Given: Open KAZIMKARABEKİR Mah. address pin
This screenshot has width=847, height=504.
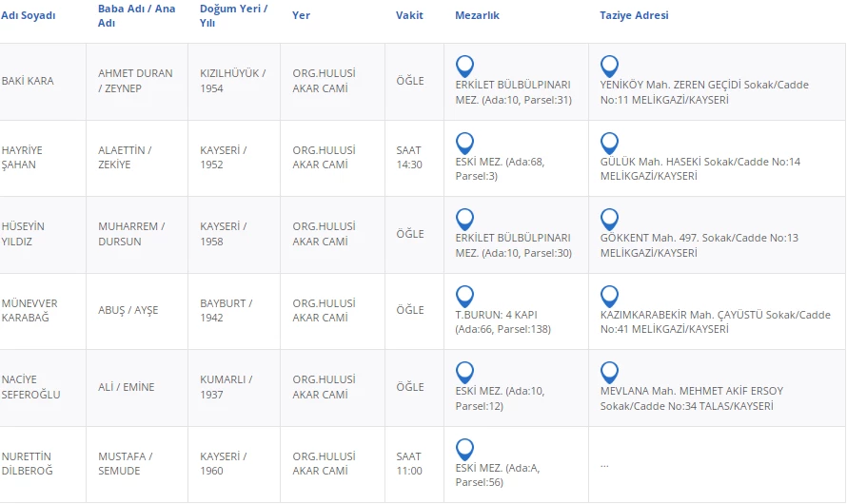Looking at the screenshot, I should coord(610,296).
